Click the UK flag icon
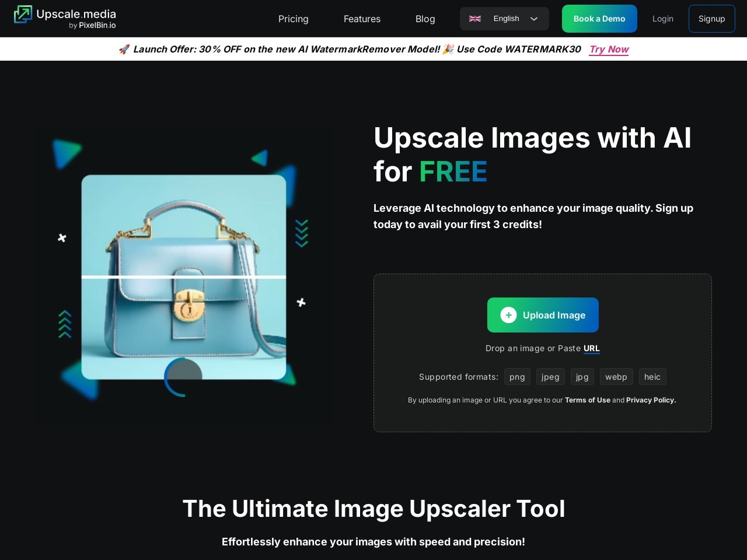This screenshot has height=560, width=747. tap(475, 19)
